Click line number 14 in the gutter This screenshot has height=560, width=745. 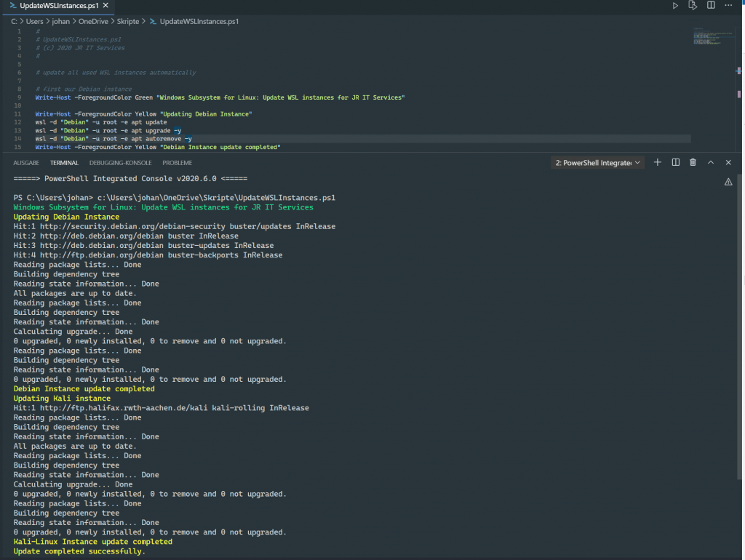coord(17,139)
